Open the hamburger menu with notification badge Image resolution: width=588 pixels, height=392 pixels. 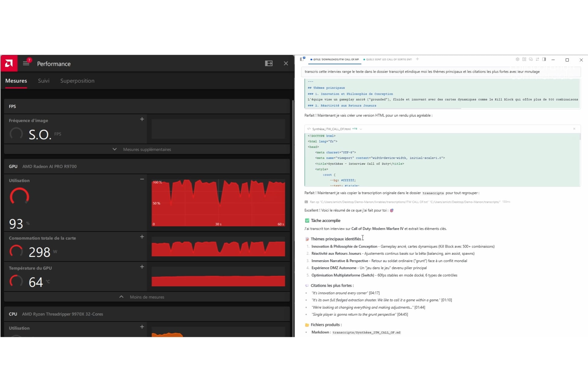(26, 63)
